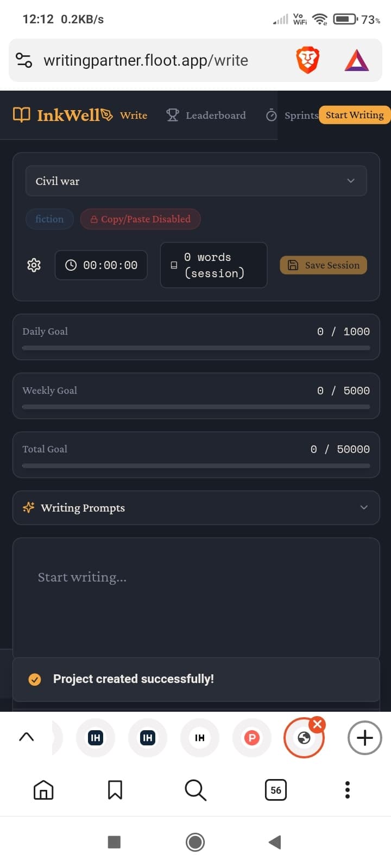Viewport: 391px width, 868px height.
Task: Click the Writing Prompts sparkle icon
Action: click(28, 508)
